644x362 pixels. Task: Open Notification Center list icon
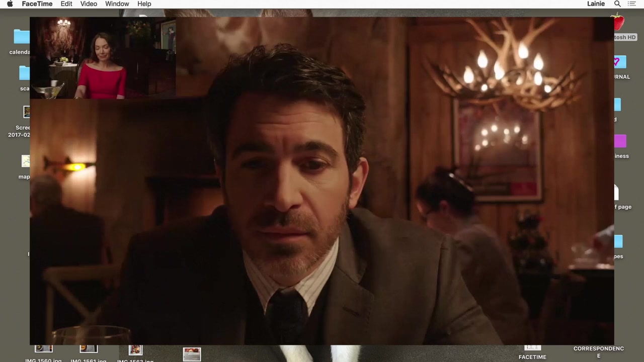coord(632,4)
